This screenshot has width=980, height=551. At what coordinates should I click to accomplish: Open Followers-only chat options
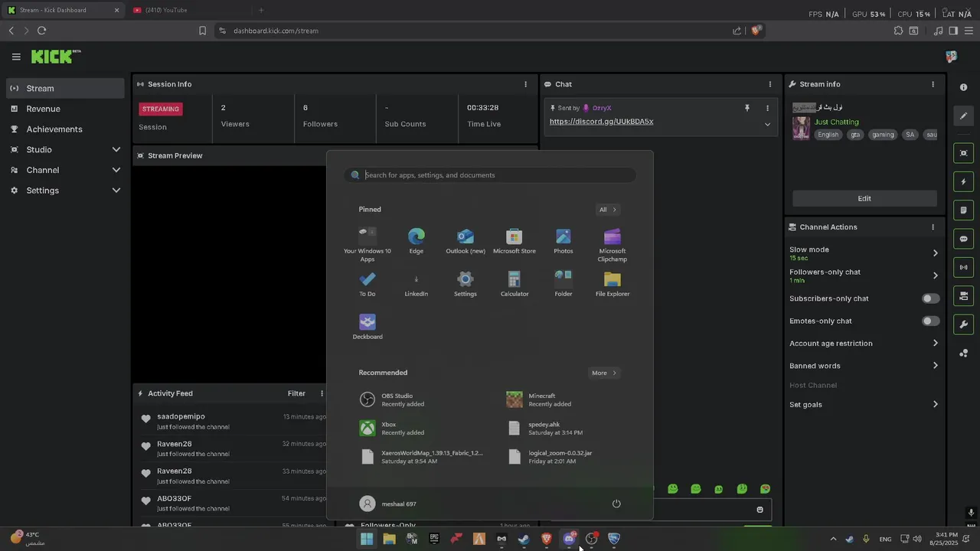coord(864,275)
